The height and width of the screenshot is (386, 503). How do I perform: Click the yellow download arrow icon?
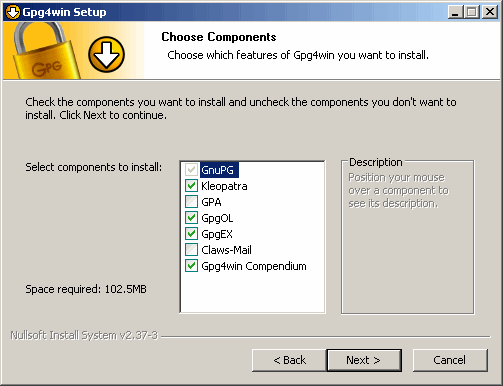click(x=106, y=54)
